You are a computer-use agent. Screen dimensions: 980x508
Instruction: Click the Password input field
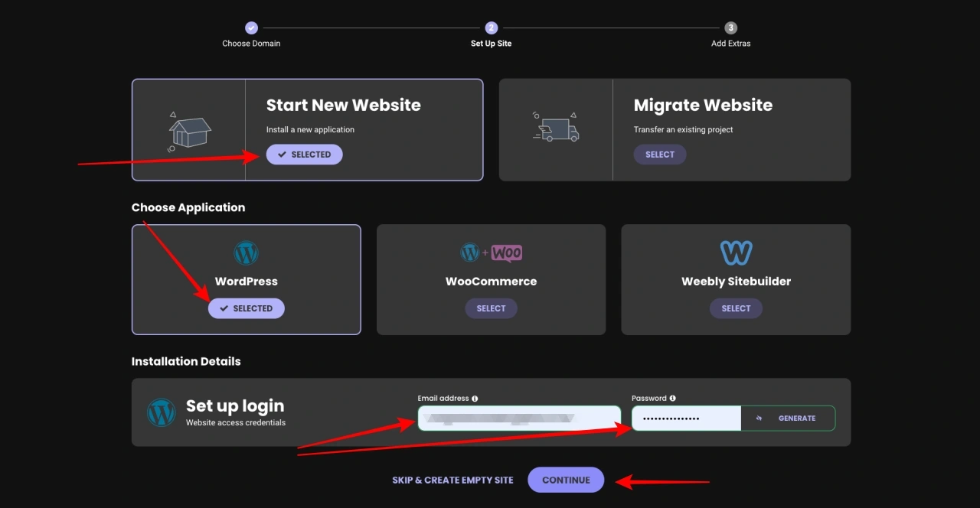686,418
